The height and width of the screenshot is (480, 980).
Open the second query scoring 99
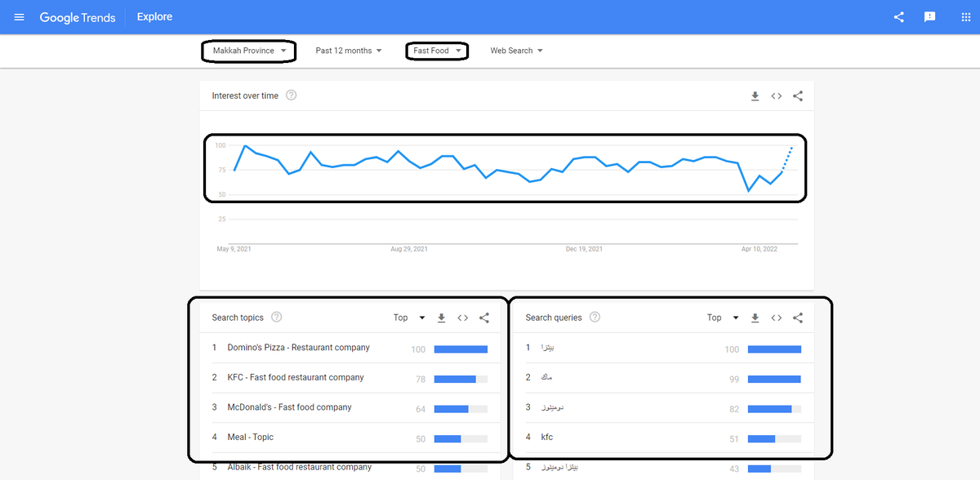(x=664, y=378)
